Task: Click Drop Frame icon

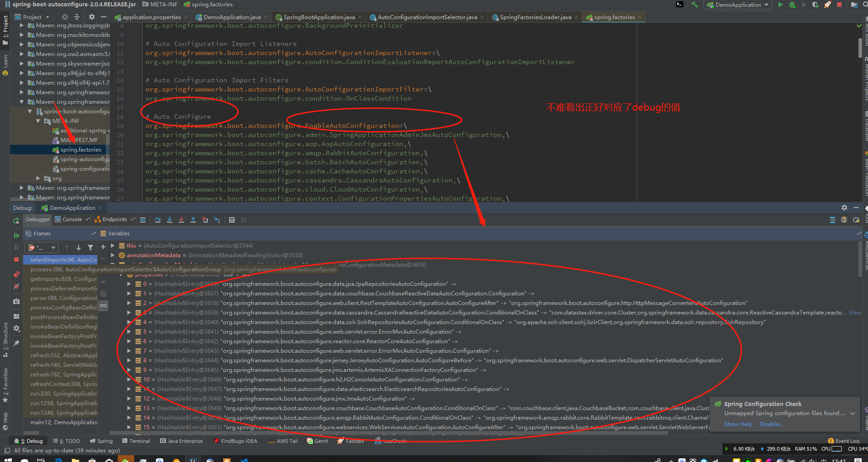Action: click(205, 220)
